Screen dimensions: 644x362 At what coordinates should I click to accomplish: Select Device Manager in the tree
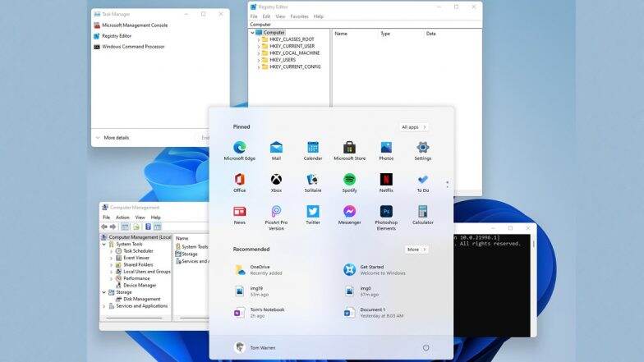point(140,286)
